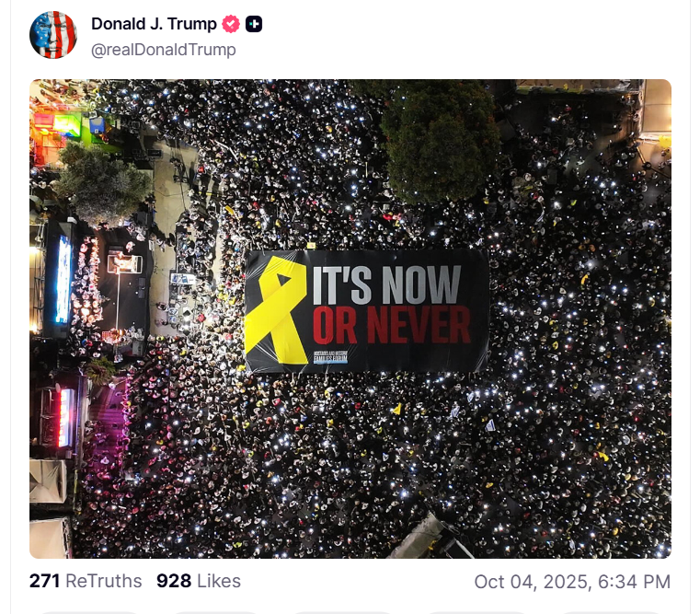
Task: View the 271 ReTruths list
Action: (86, 582)
